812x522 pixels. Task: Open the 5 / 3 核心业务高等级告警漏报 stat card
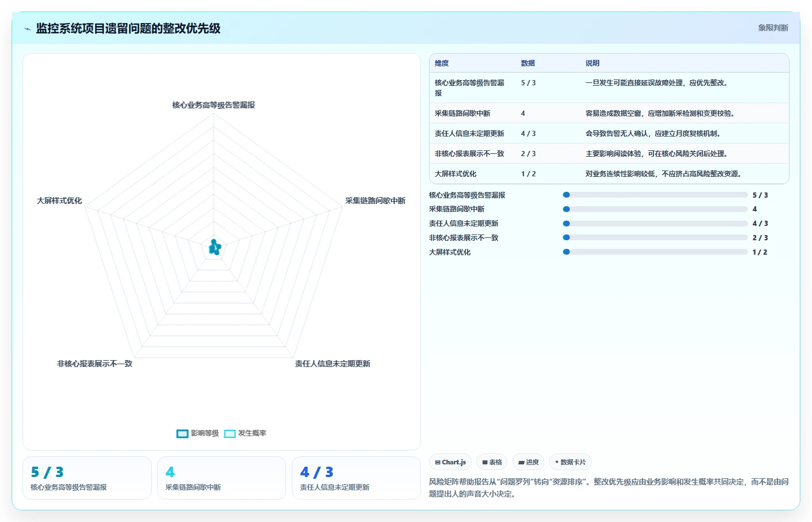(87, 478)
